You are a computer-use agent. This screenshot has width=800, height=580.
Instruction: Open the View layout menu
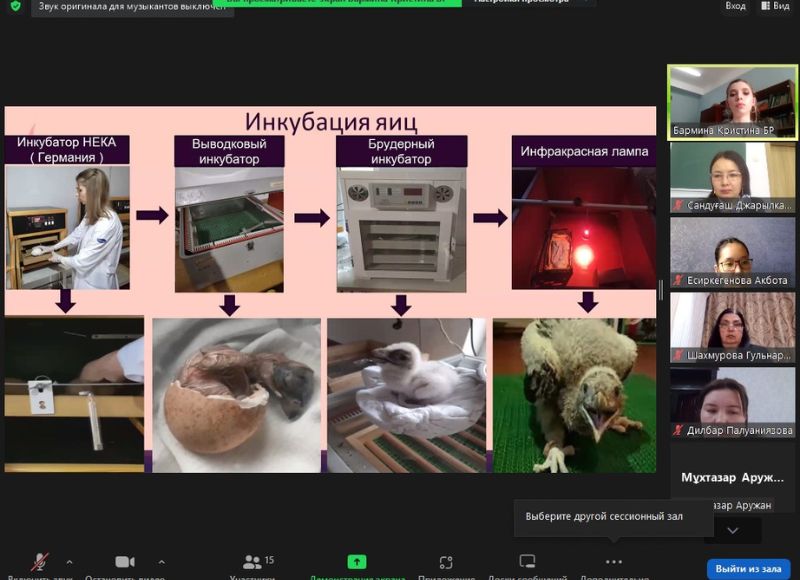[x=774, y=6]
